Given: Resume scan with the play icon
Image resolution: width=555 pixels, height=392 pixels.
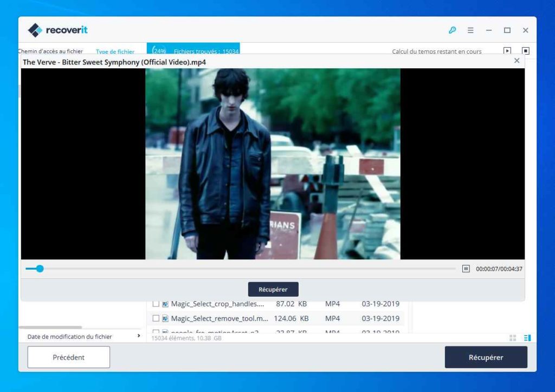Looking at the screenshot, I should coord(507,51).
